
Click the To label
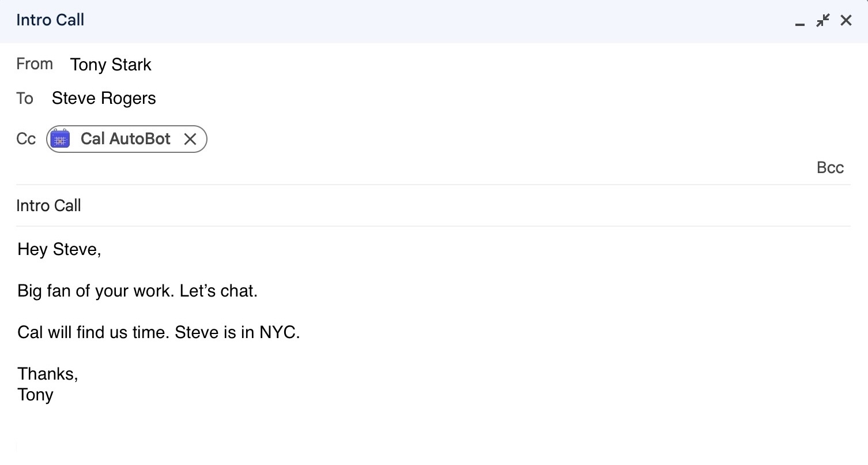tap(25, 98)
